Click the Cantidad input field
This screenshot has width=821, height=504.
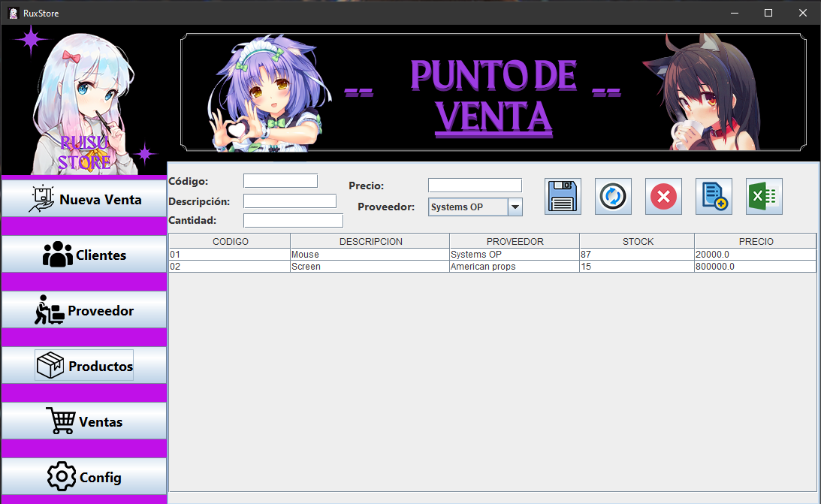(293, 221)
